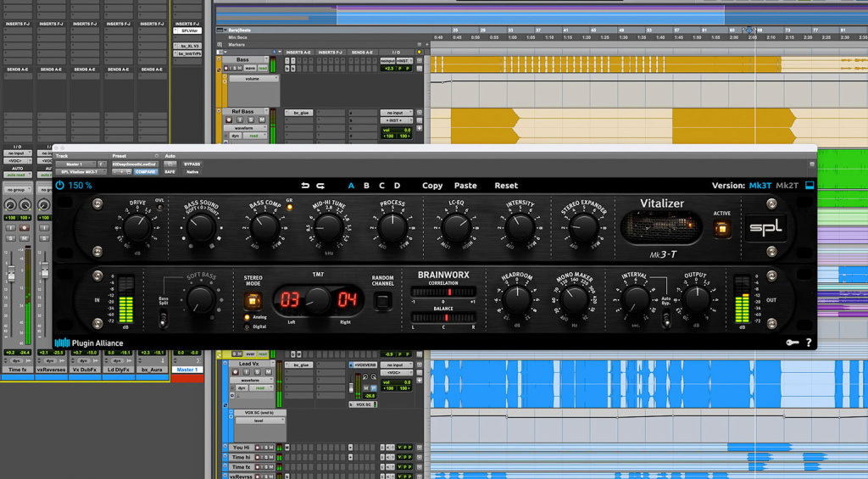Mute the Ref Bass track
Image resolution: width=868 pixels, height=479 pixels.
(x=262, y=120)
